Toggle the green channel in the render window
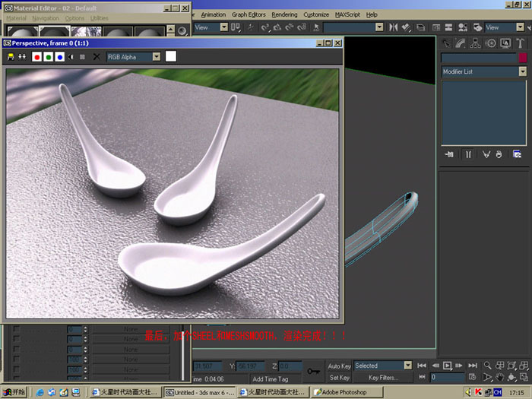This screenshot has height=399, width=532. (x=48, y=57)
